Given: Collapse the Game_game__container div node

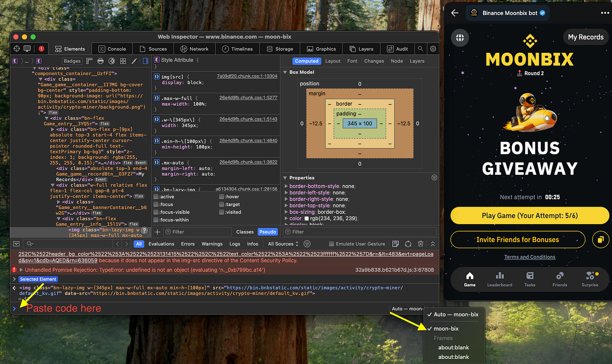Looking at the screenshot, I should [x=41, y=80].
